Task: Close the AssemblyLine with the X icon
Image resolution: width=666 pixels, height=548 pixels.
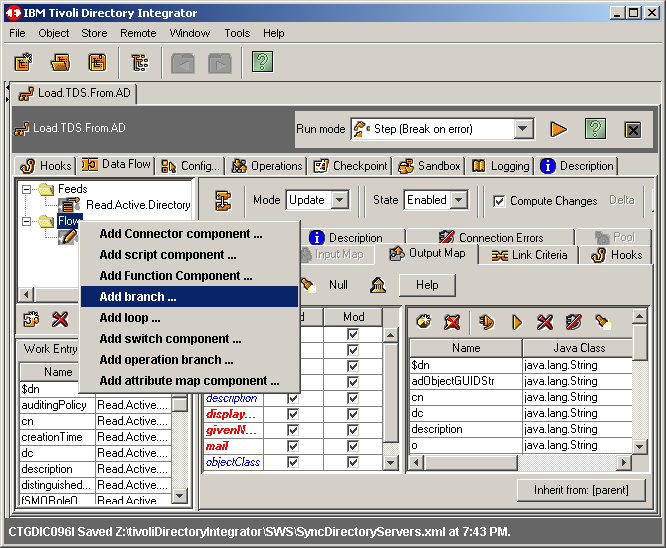Action: [632, 129]
